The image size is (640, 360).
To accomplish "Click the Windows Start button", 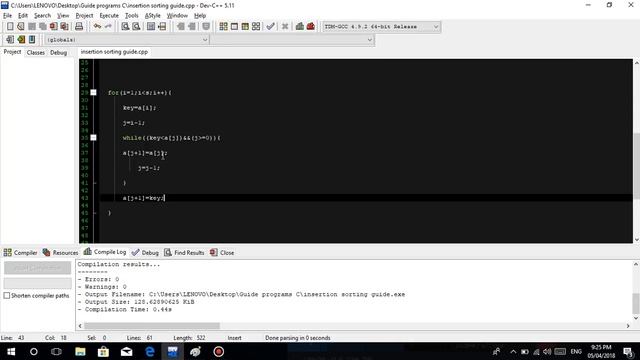I will tap(11, 351).
